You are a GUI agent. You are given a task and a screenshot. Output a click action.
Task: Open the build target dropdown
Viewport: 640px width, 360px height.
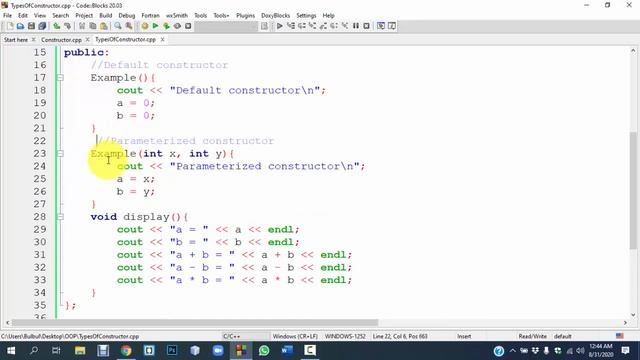point(226,26)
